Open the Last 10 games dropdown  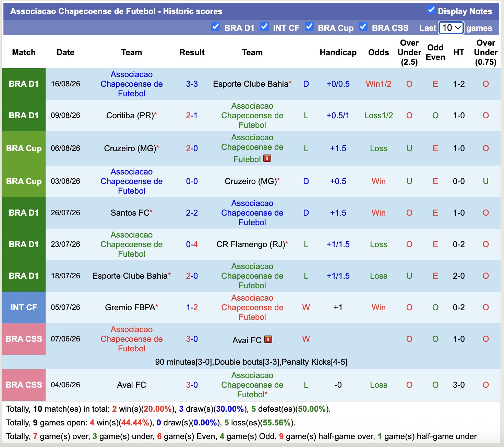tap(451, 28)
